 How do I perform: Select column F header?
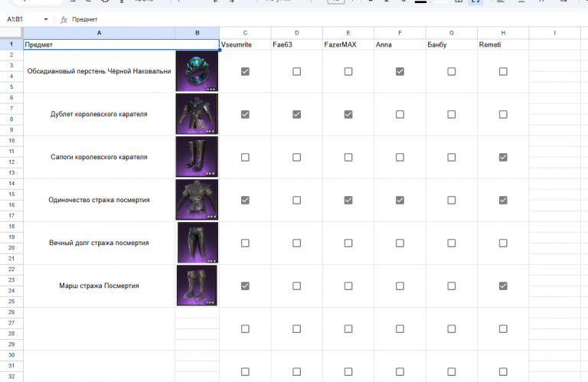click(x=400, y=33)
